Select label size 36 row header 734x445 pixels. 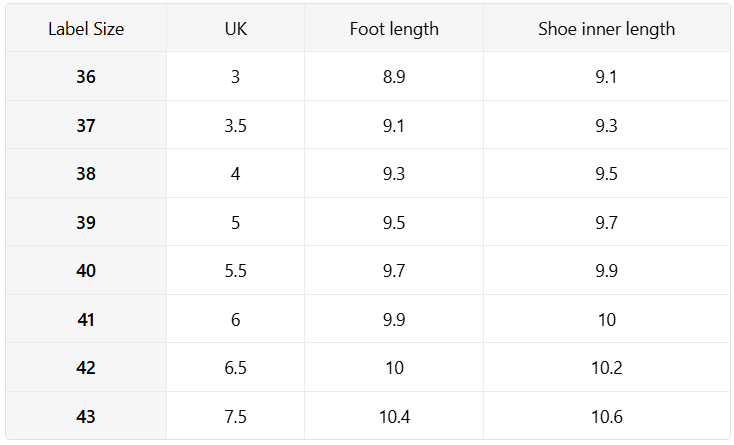click(86, 77)
